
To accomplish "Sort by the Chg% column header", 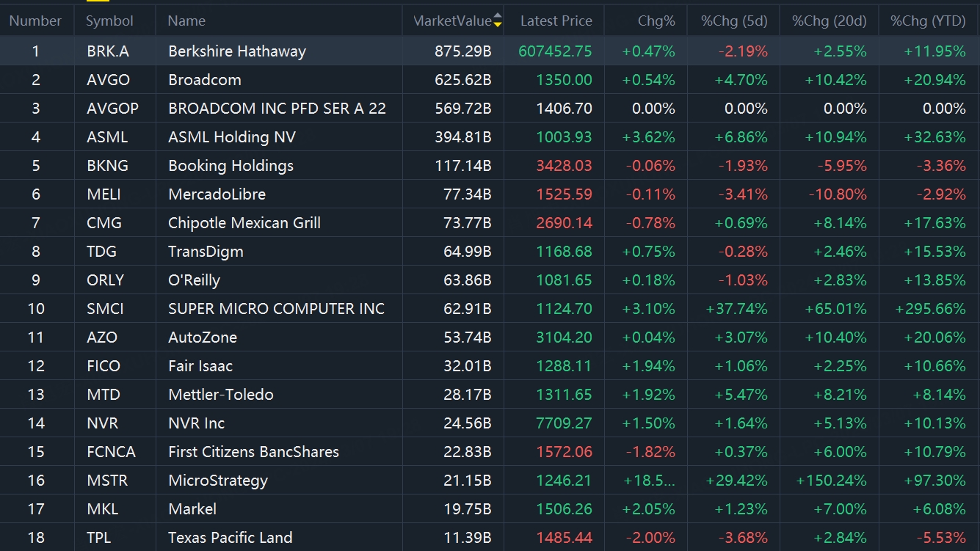I will (x=656, y=21).
